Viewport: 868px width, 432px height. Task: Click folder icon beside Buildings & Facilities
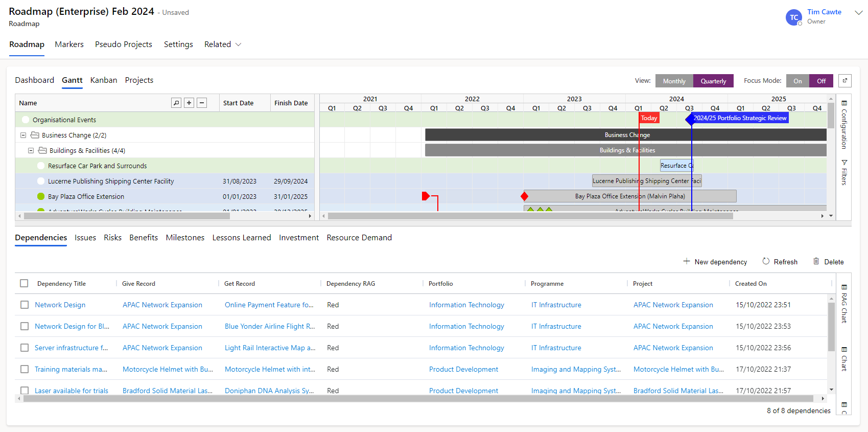(x=42, y=150)
